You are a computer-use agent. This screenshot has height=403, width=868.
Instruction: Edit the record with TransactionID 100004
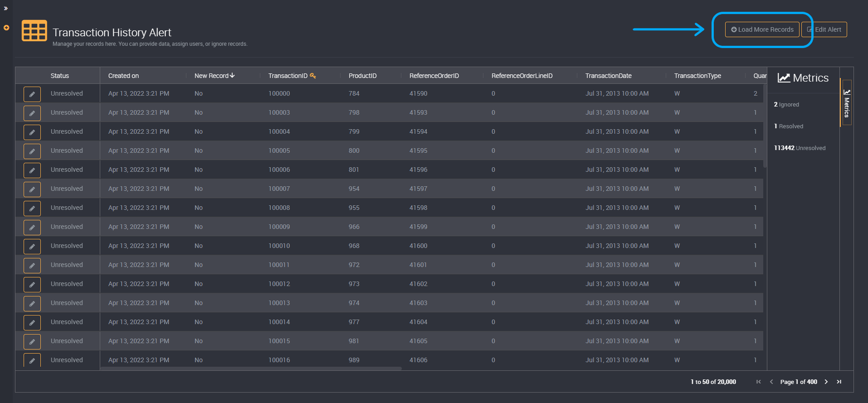[32, 132]
